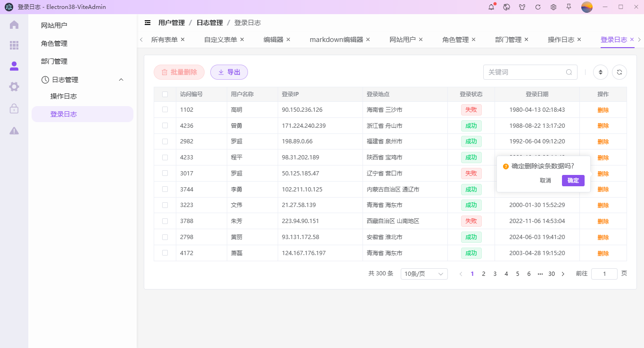Screen dimensions: 644x348
Task: Click the 关键词 keyword search field
Action: [x=523, y=72]
